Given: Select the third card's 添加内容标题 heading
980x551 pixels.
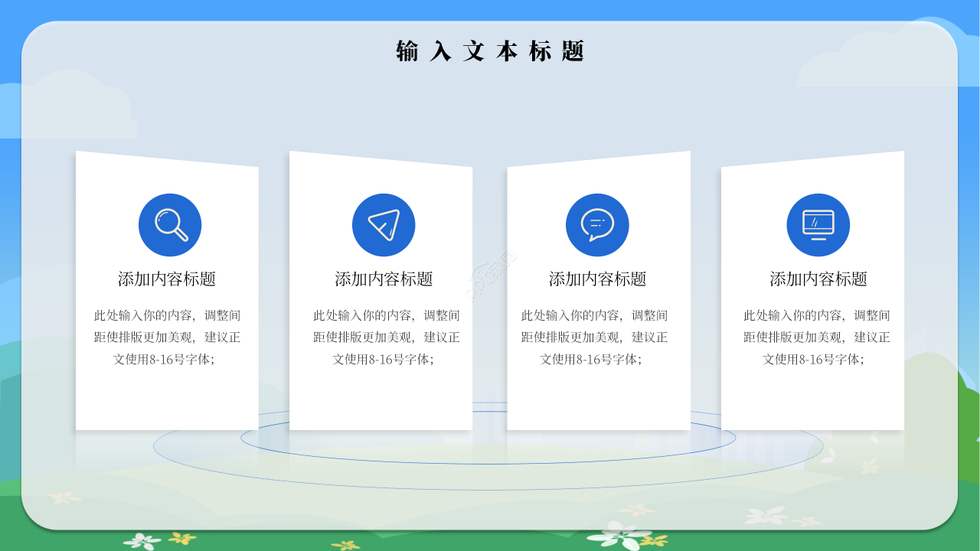Looking at the screenshot, I should coord(597,279).
